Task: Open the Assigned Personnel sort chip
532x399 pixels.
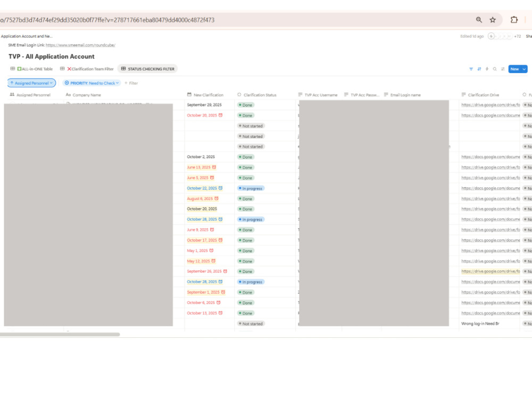Action: 31,83
